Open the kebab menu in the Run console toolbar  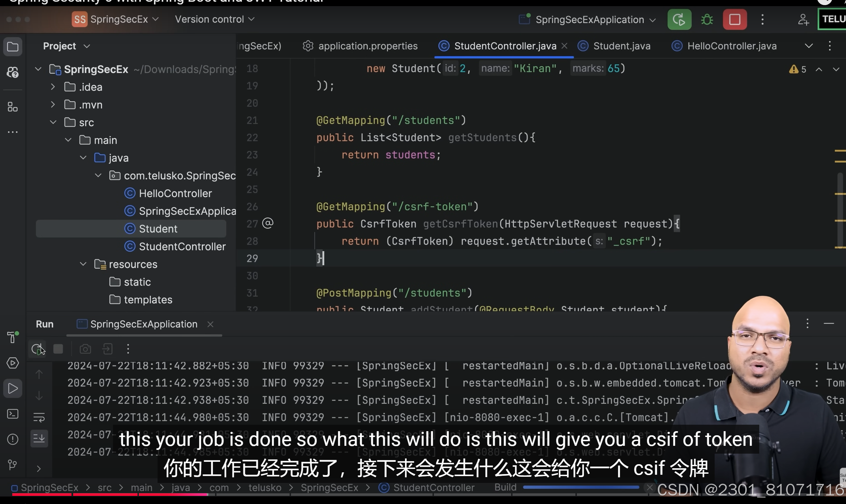point(128,349)
